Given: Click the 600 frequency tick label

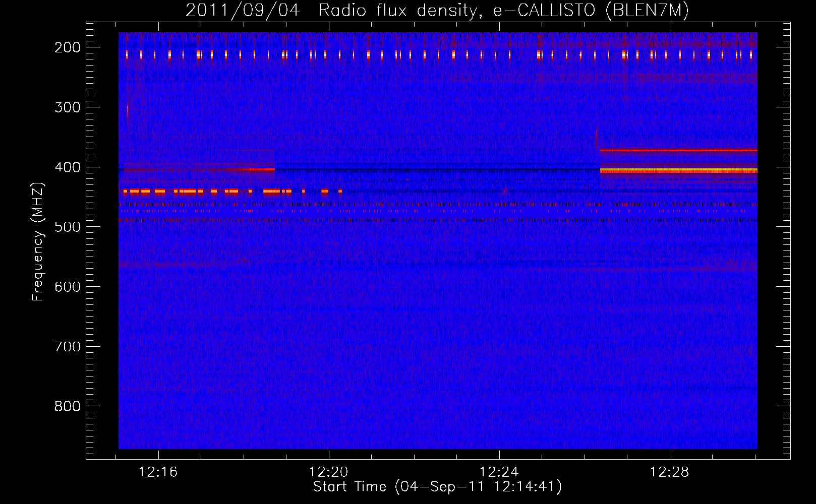Looking at the screenshot, I should click(68, 287).
